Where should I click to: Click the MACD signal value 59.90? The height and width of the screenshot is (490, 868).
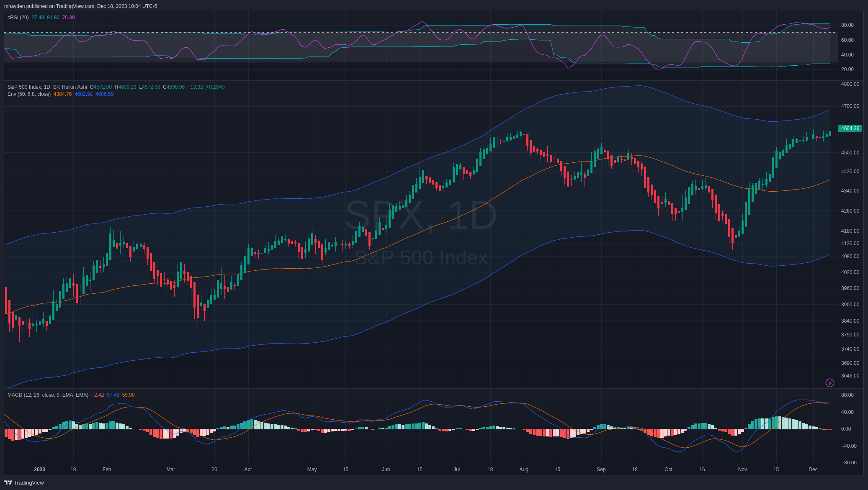click(x=128, y=395)
